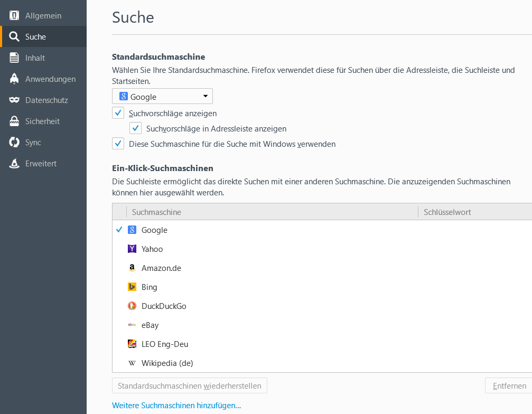Uncheck Google in the one-click engine list
Viewport: 532px width, 414px height.
pos(119,230)
